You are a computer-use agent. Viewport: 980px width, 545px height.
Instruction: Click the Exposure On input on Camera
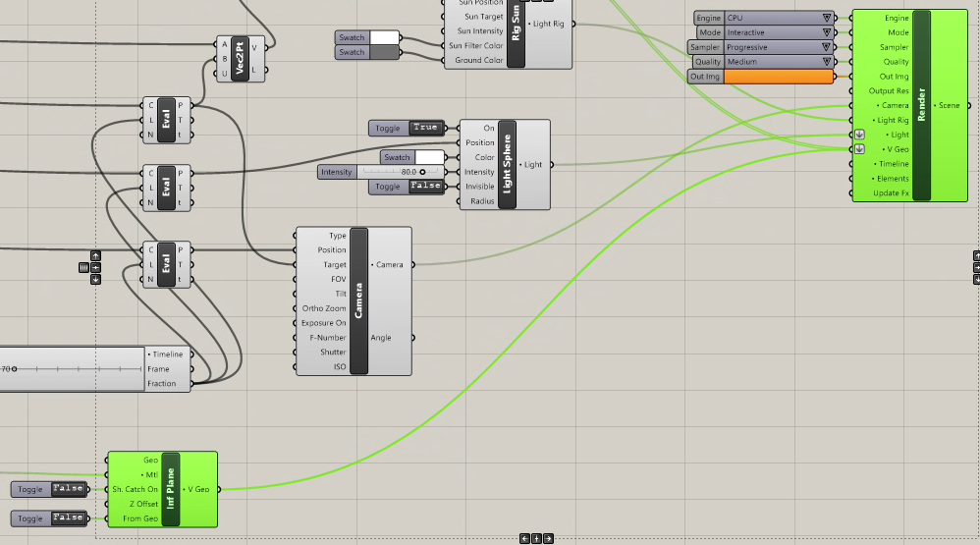323,322
